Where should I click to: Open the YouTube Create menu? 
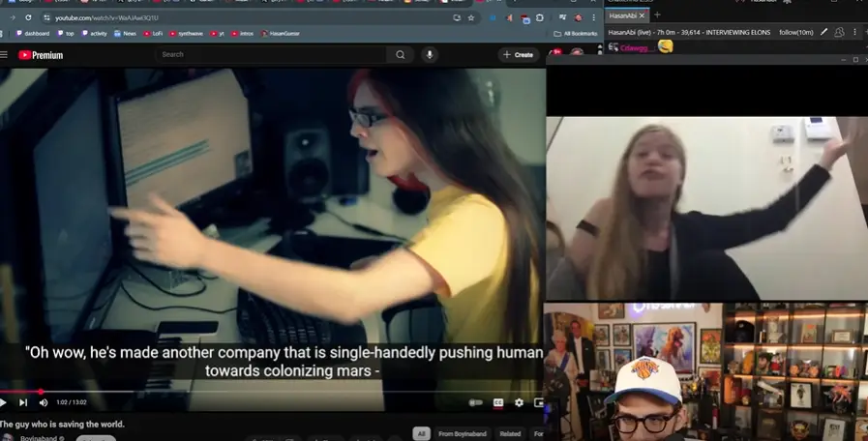pos(519,55)
